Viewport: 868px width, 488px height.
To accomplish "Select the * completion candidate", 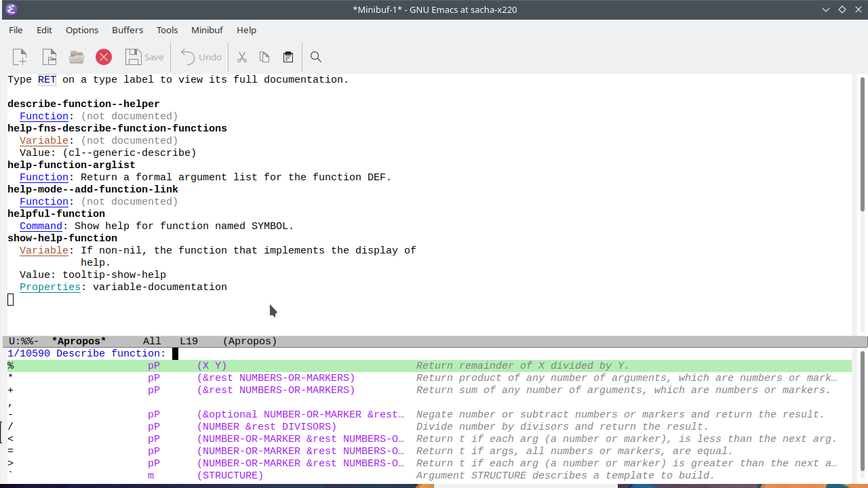I will tap(429, 378).
